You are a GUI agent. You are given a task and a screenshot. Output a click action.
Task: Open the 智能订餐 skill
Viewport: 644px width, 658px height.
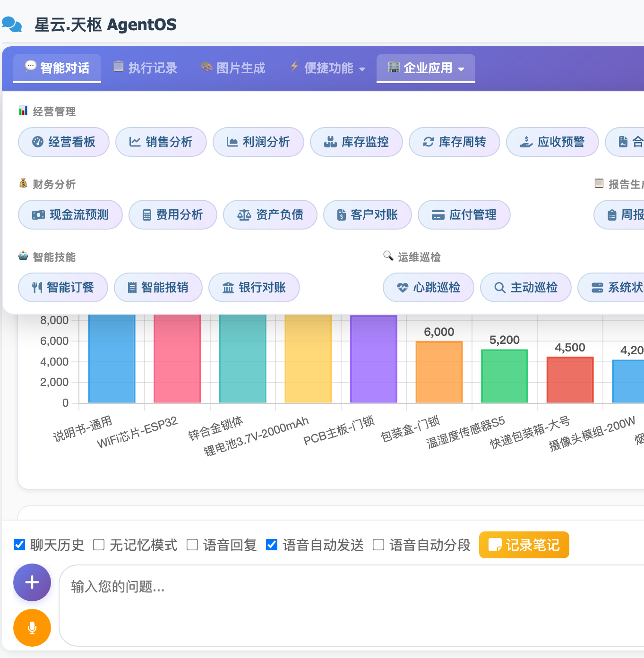(x=63, y=287)
